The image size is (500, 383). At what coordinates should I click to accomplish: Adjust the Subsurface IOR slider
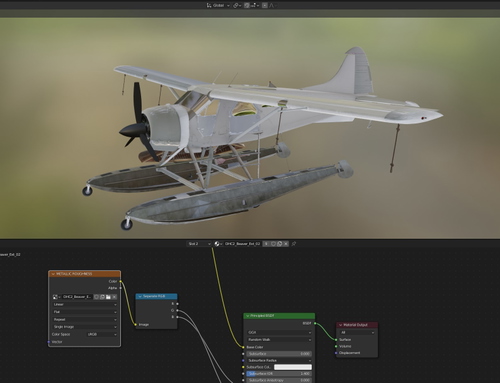tap(279, 374)
